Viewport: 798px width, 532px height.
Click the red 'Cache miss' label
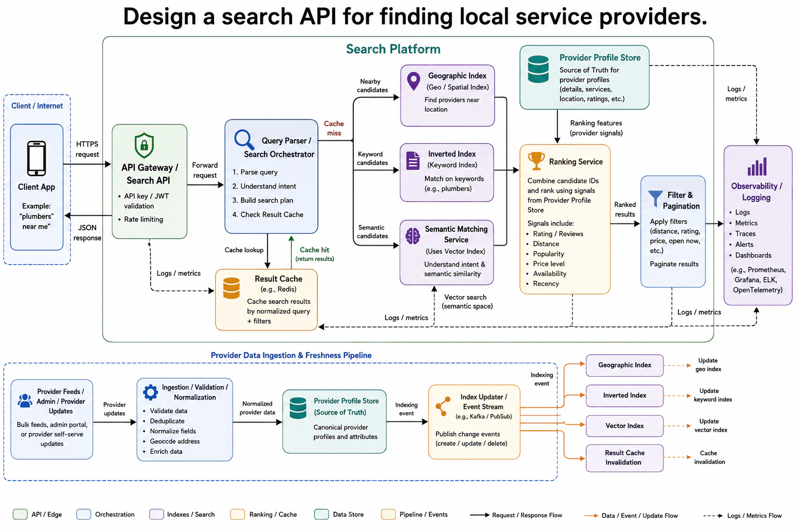pyautogui.click(x=334, y=128)
